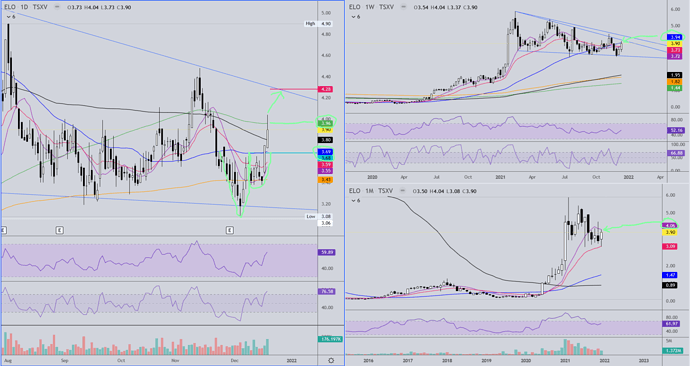Select the pink 4.28 price label on daily chart
Viewport: 690px width, 366px height.
(326, 89)
